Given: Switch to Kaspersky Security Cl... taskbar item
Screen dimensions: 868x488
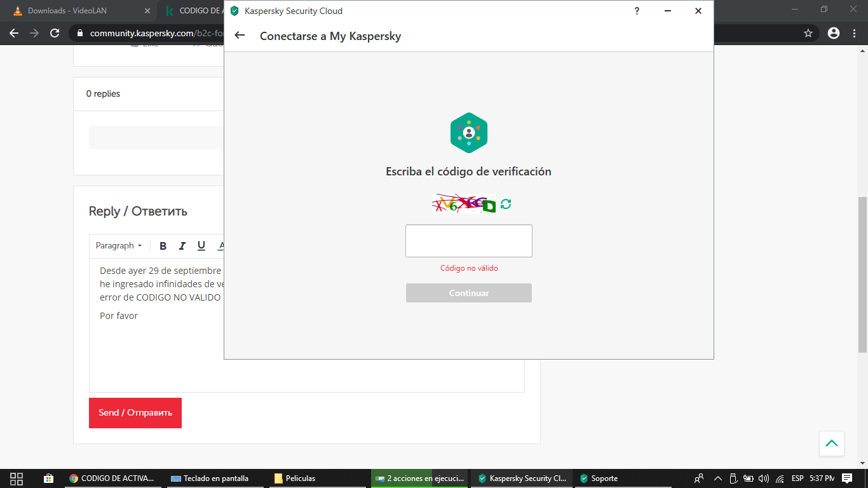Looking at the screenshot, I should point(523,478).
